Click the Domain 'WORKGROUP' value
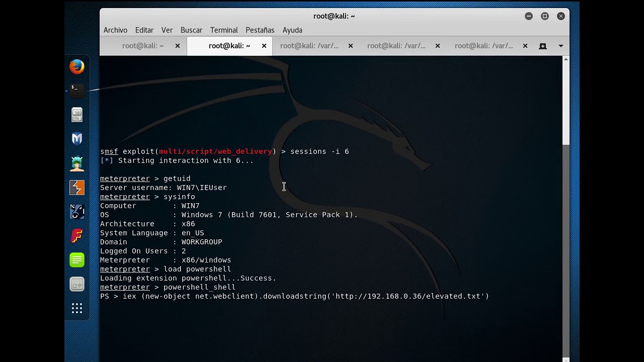 coord(202,242)
